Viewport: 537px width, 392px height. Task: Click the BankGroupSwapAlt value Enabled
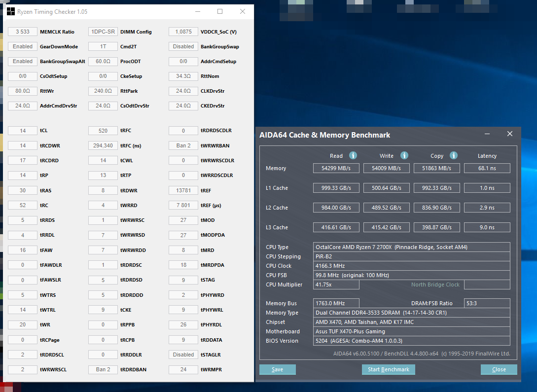(23, 61)
